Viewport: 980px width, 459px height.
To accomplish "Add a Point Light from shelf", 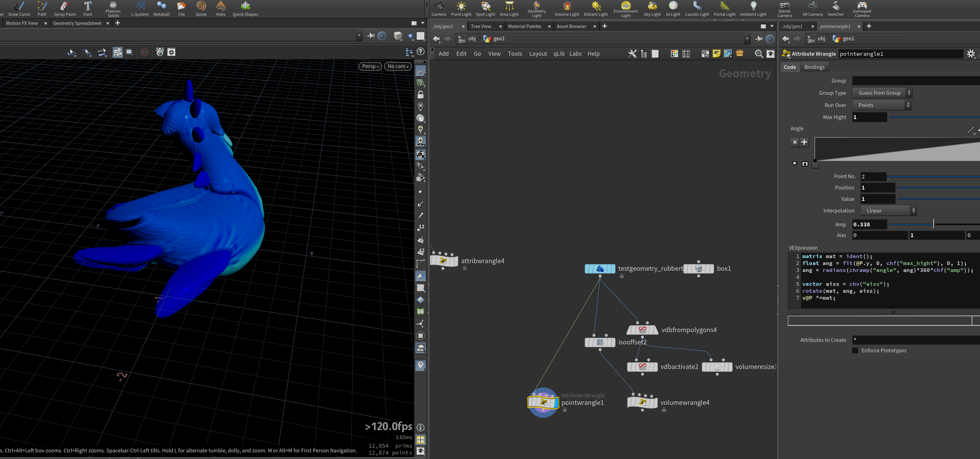I will coord(461,9).
